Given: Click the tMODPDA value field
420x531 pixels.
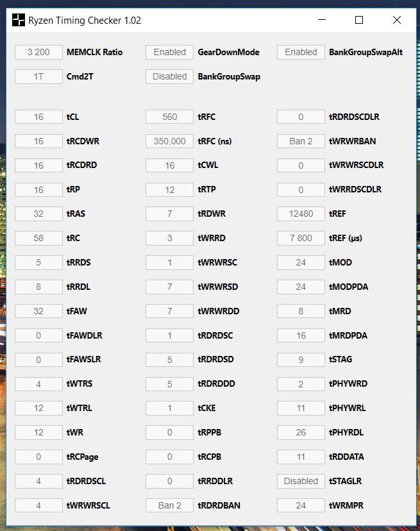Looking at the screenshot, I should tap(301, 287).
